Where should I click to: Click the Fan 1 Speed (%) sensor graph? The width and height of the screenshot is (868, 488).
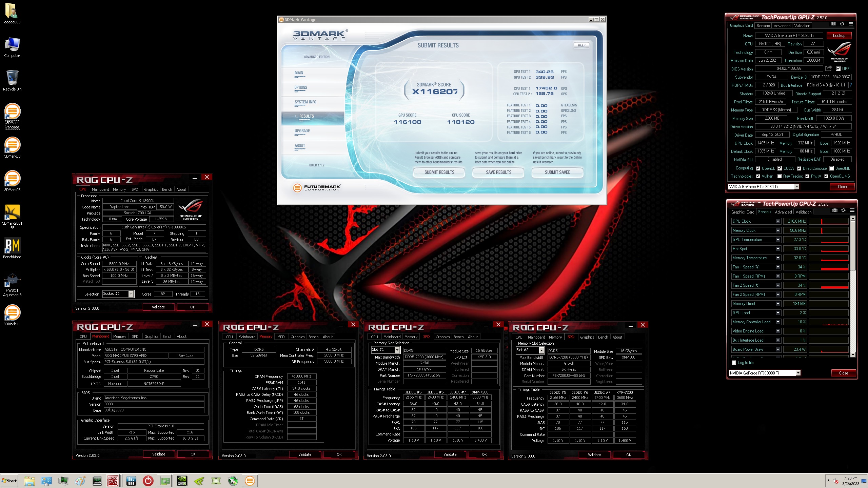828,267
